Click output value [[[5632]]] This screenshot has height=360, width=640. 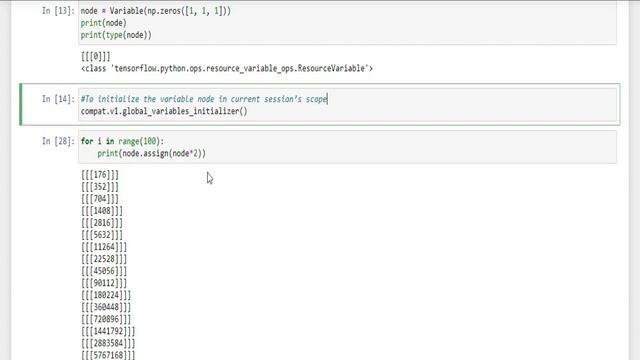(x=102, y=235)
